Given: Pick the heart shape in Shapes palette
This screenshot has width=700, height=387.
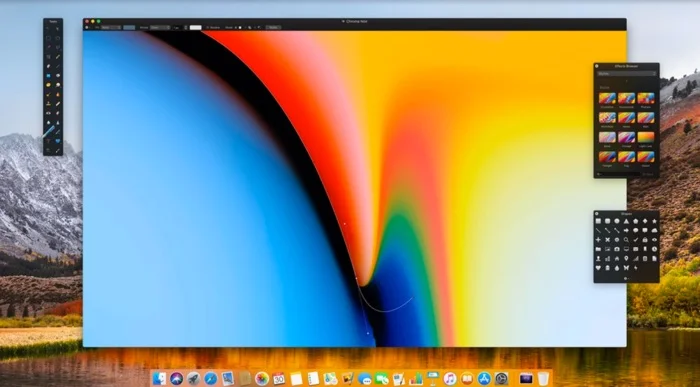Looking at the screenshot, I should pos(598,268).
